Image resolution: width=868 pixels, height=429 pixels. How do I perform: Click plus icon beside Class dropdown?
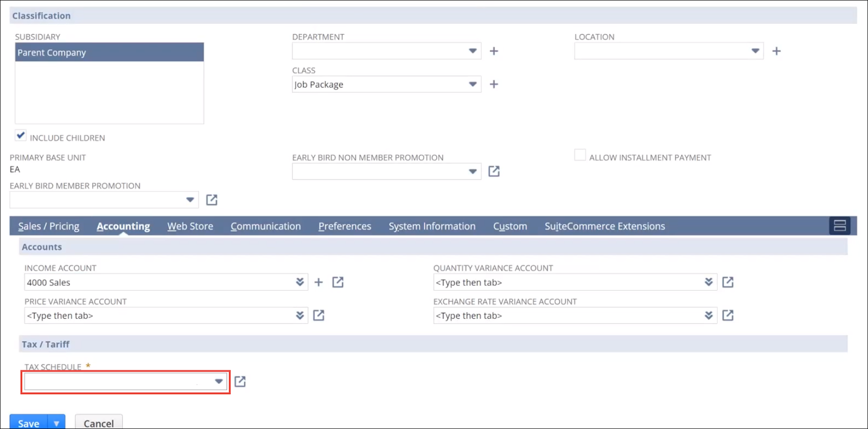pos(494,84)
